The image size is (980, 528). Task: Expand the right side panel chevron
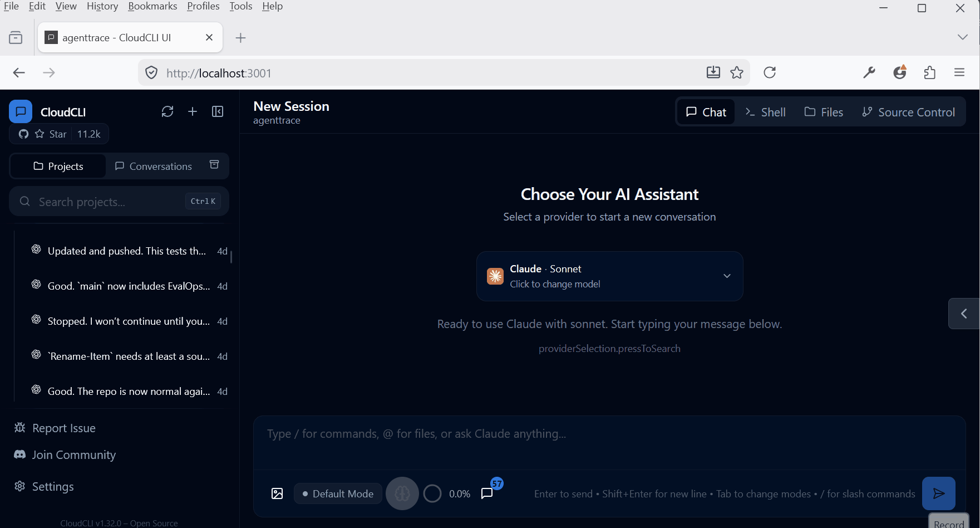[964, 314]
